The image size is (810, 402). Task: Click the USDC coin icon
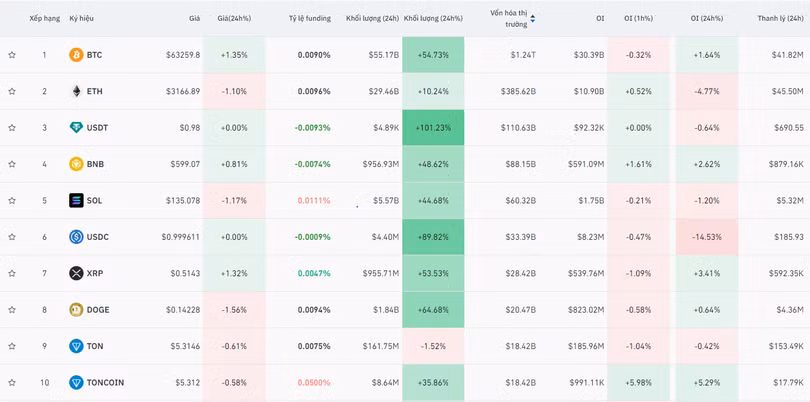(x=76, y=237)
